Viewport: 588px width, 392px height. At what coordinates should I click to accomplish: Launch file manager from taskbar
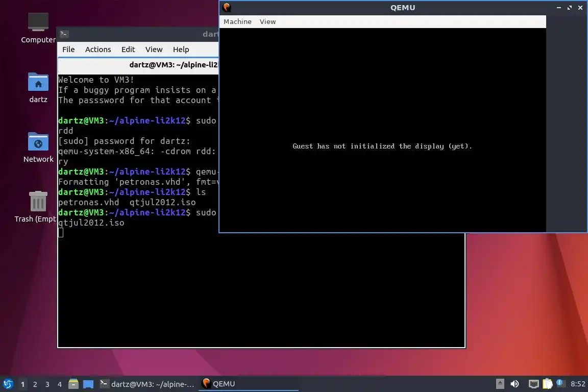pos(73,384)
